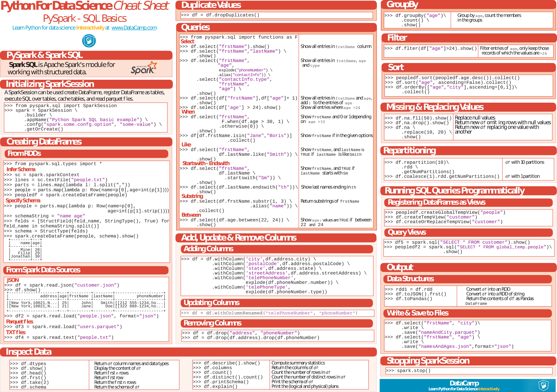Screen dimensions: 557x392
Task: Click the 'Parquet files' label
Action: [20, 322]
